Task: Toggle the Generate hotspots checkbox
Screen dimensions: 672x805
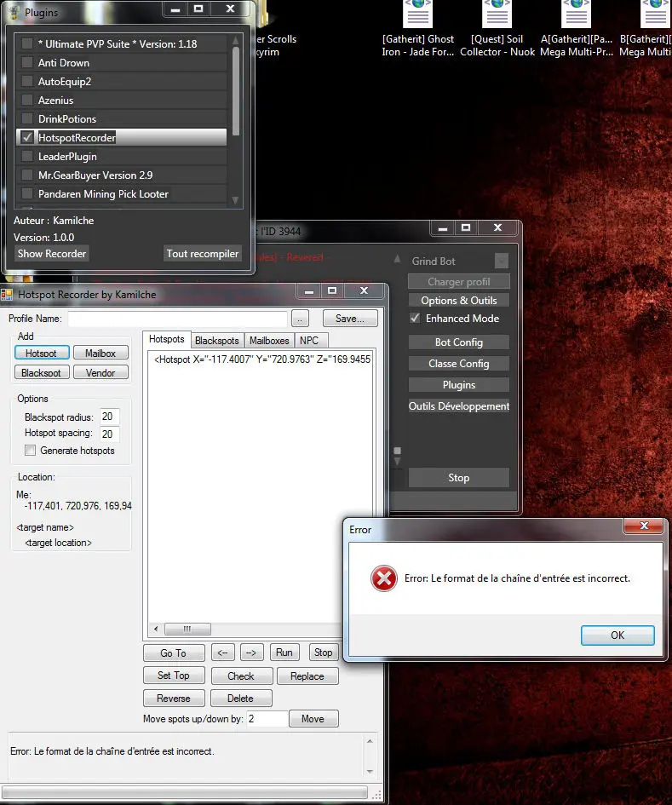Action: 31,451
